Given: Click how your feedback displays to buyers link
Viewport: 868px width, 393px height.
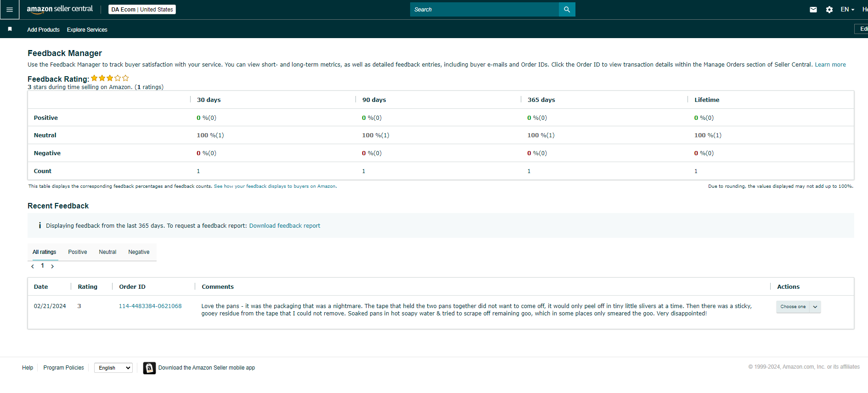Looking at the screenshot, I should tap(275, 186).
